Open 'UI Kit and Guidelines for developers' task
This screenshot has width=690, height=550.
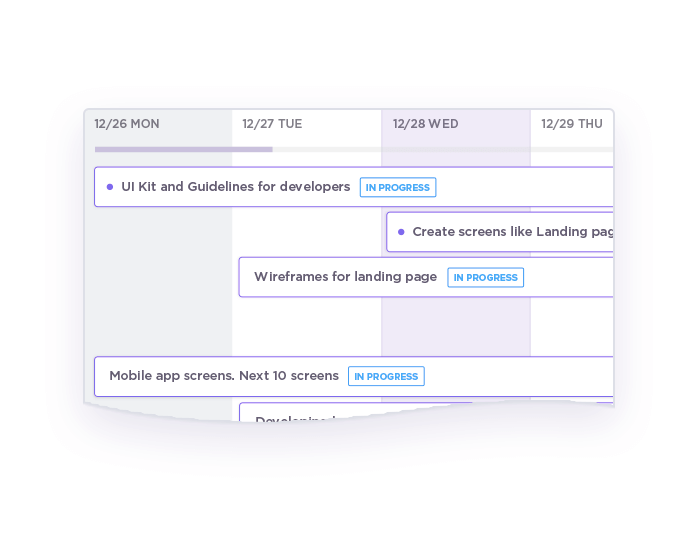pos(236,187)
